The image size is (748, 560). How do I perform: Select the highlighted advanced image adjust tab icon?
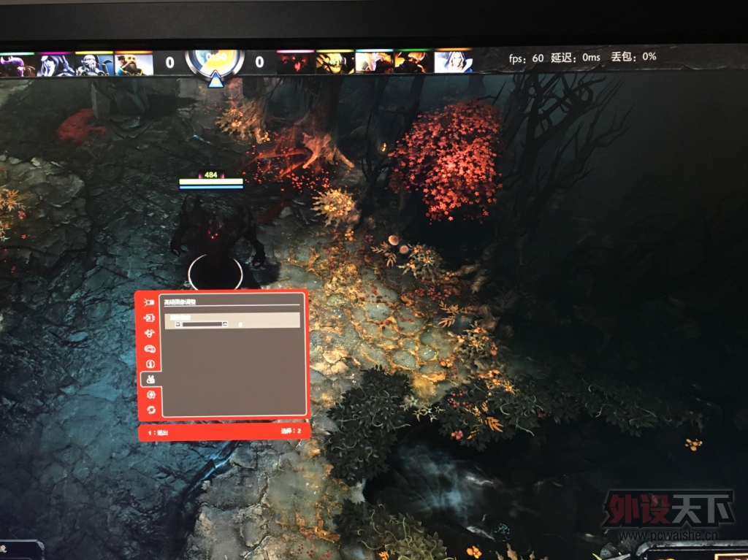tap(150, 379)
